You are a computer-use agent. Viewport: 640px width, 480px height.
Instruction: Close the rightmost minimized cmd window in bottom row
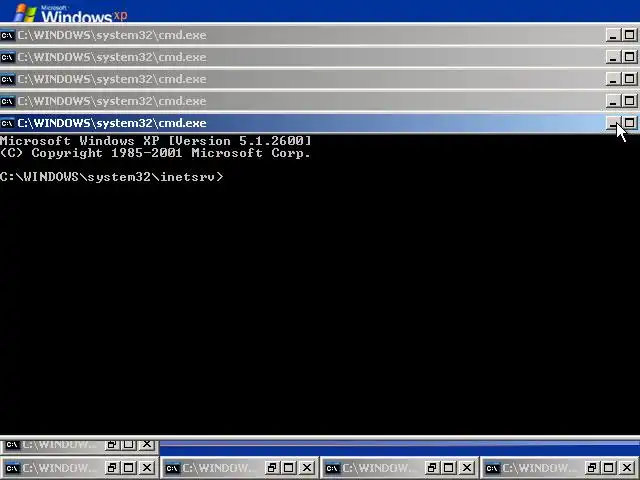click(627, 468)
